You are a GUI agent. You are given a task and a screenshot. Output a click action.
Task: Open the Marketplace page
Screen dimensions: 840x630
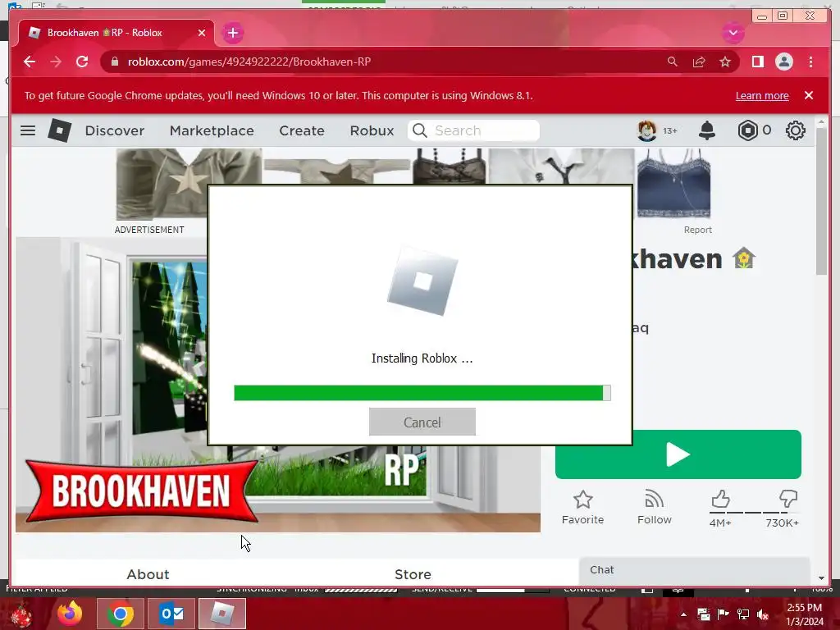(212, 130)
